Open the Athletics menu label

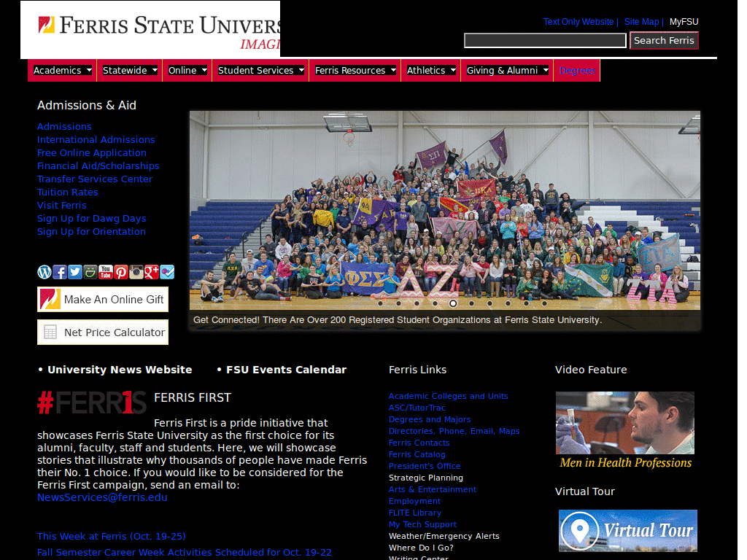pyautogui.click(x=426, y=71)
